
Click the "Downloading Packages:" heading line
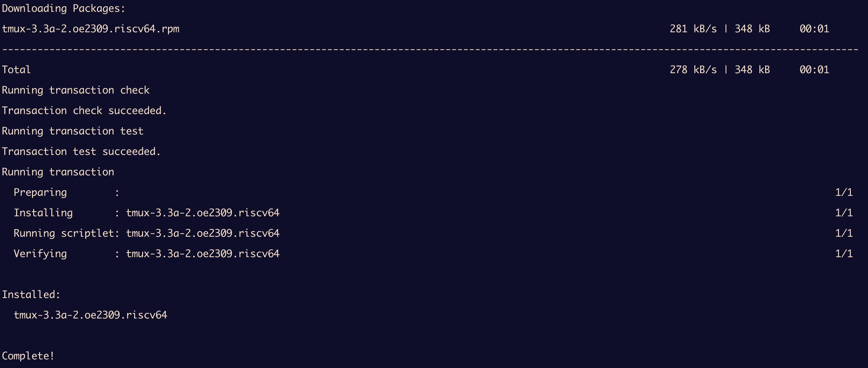[63, 8]
